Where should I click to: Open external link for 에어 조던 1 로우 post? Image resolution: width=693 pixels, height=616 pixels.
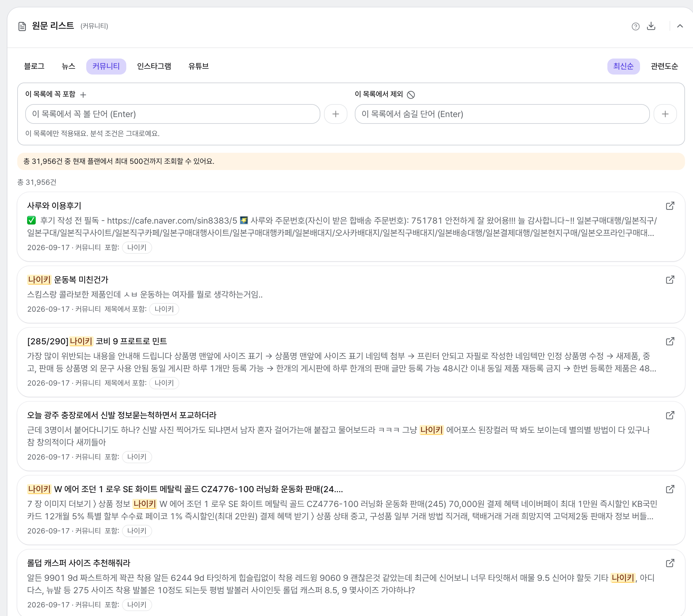(670, 489)
